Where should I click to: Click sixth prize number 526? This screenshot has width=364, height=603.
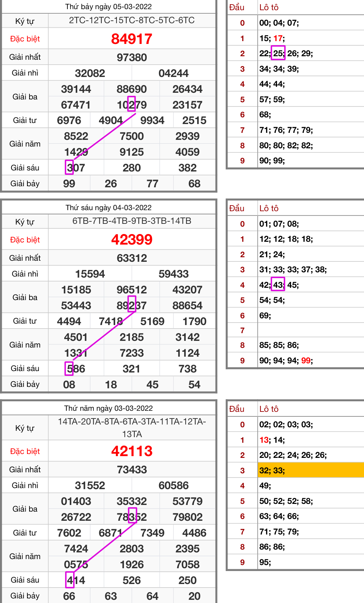(132, 580)
